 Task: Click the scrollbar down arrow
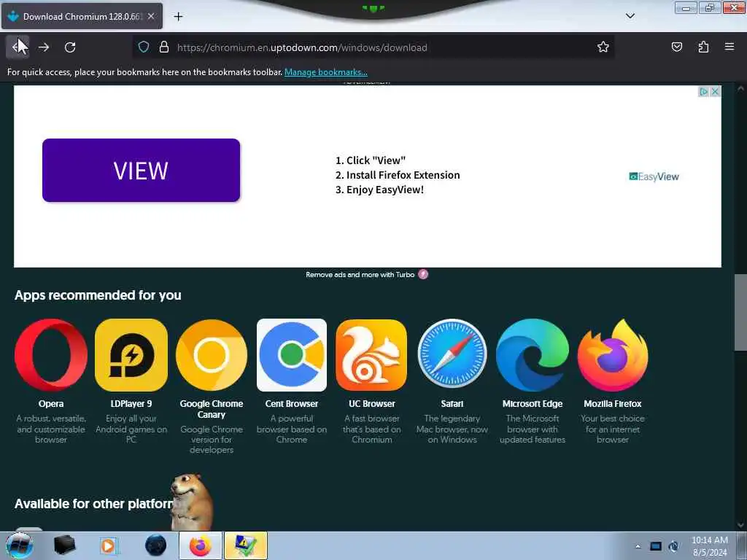coord(740,525)
